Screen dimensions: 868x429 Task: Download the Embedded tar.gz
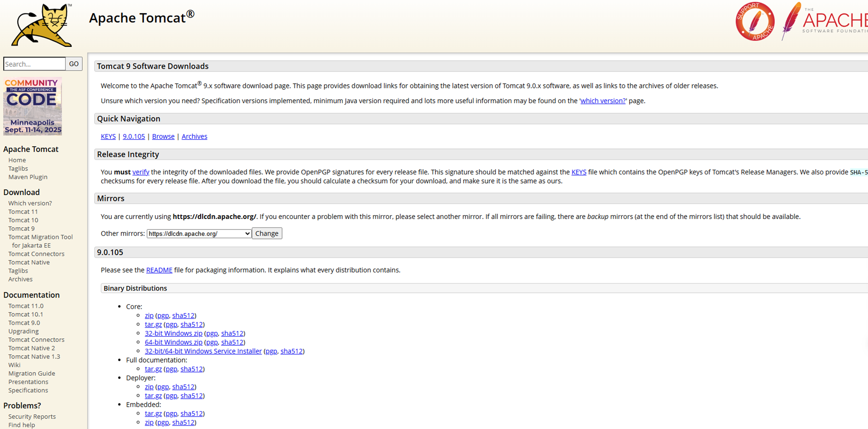click(x=153, y=413)
